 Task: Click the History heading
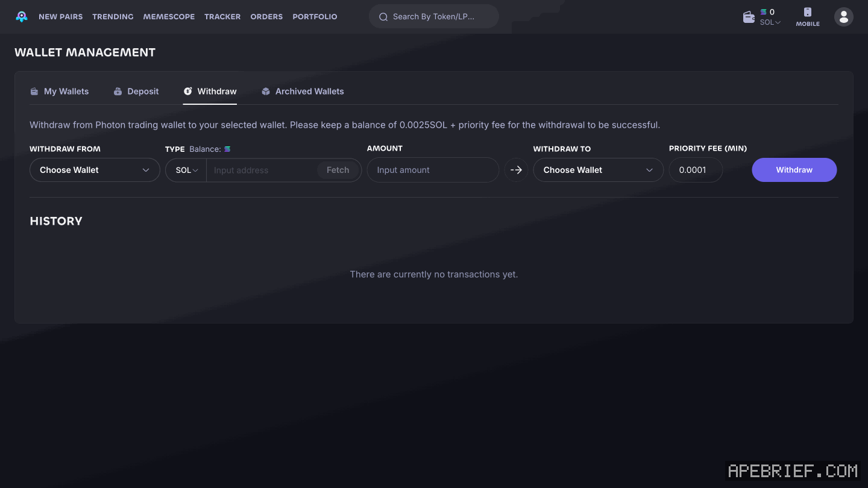56,221
